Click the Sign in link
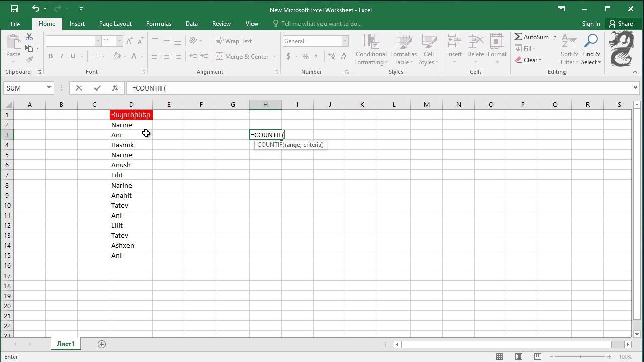The image size is (644, 362). pos(591,24)
